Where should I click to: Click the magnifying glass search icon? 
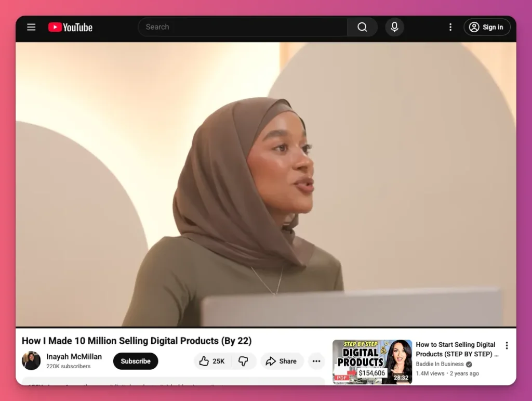tap(362, 27)
